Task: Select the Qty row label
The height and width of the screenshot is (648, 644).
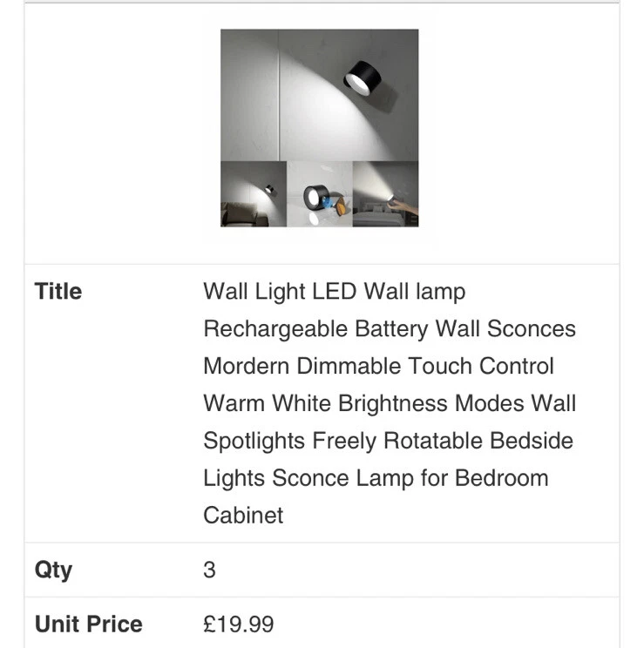Action: [53, 570]
